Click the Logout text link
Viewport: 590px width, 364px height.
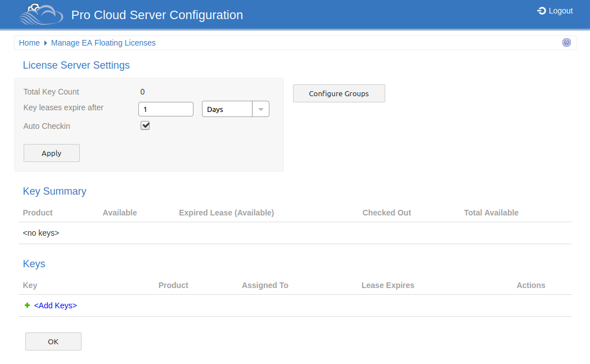pos(560,11)
